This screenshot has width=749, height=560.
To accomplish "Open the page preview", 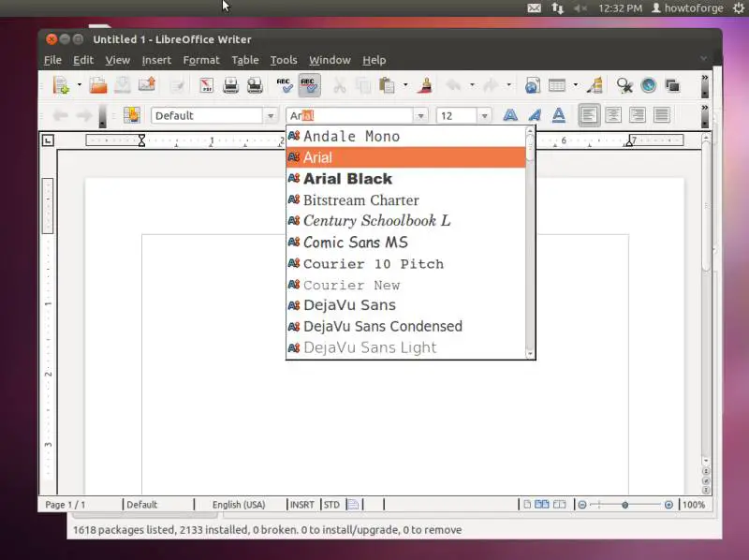I will (255, 85).
